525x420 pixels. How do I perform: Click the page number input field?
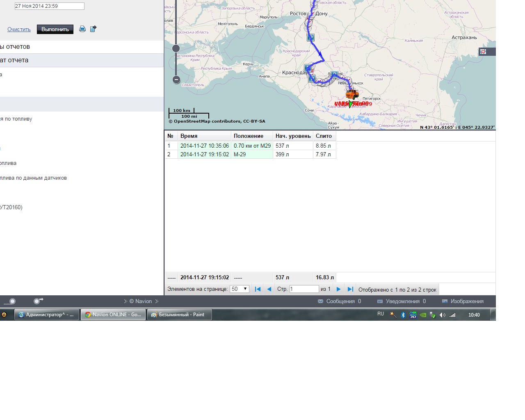[x=304, y=289]
